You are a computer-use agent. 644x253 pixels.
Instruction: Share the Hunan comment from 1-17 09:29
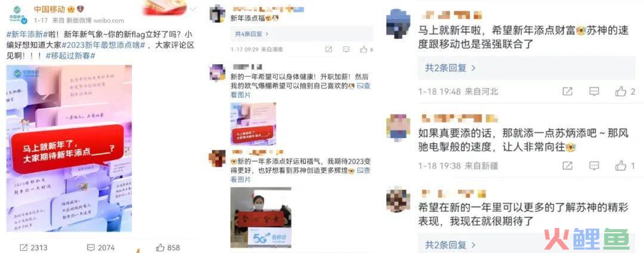tap(328, 49)
